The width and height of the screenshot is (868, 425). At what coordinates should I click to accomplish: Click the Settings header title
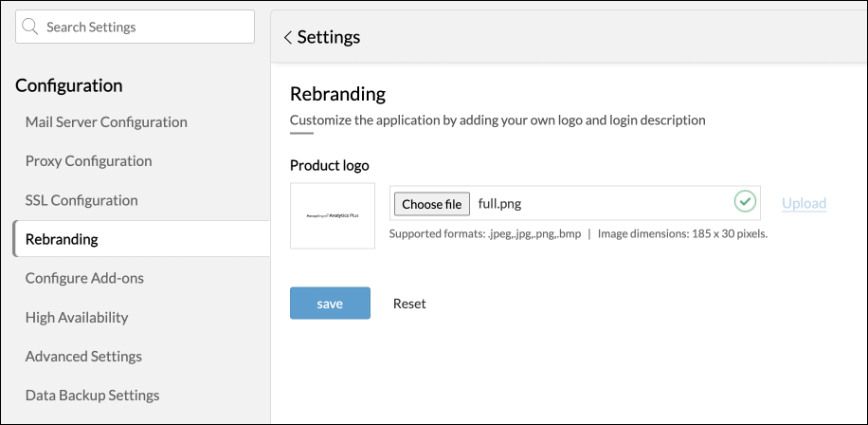[x=329, y=38]
